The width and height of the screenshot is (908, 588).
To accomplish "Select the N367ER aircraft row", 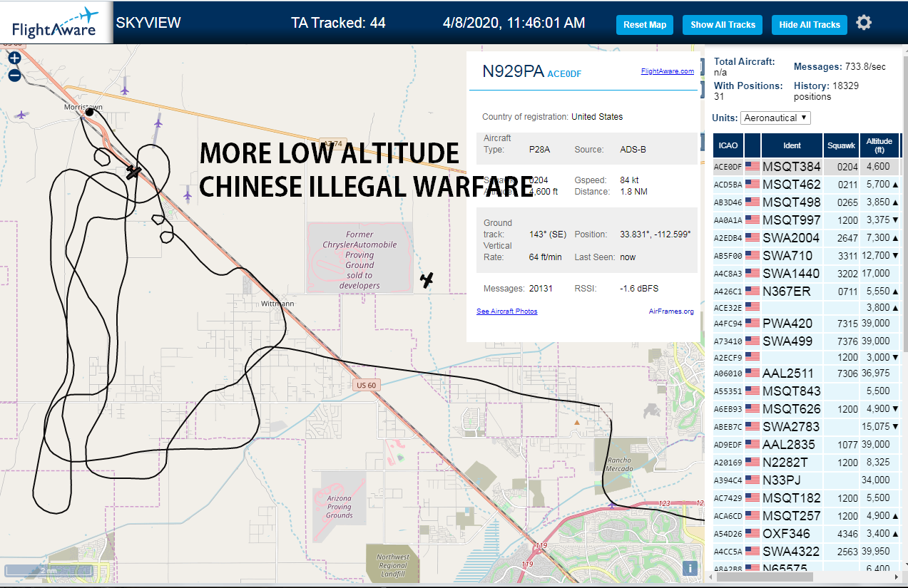I will coord(806,292).
